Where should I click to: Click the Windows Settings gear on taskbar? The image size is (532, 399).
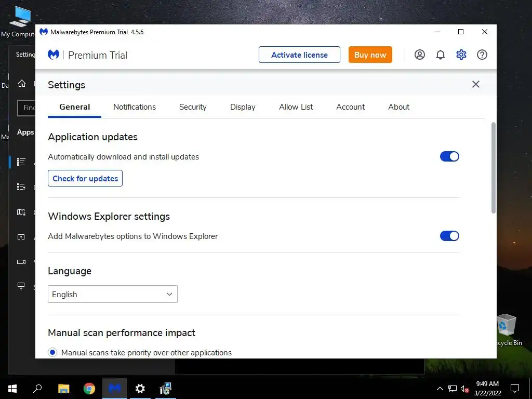[x=140, y=389]
